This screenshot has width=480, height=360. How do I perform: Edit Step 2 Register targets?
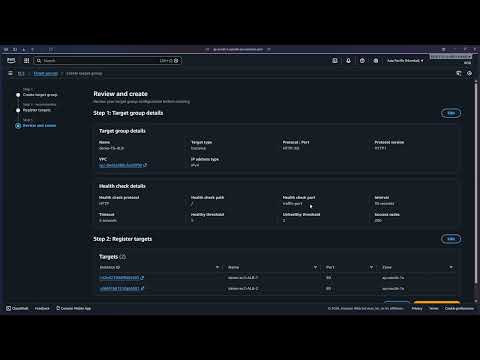coord(451,239)
